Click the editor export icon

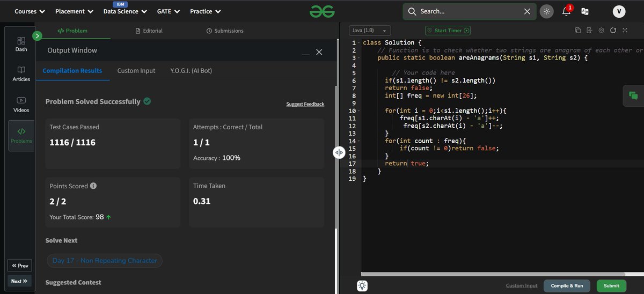[x=589, y=31]
